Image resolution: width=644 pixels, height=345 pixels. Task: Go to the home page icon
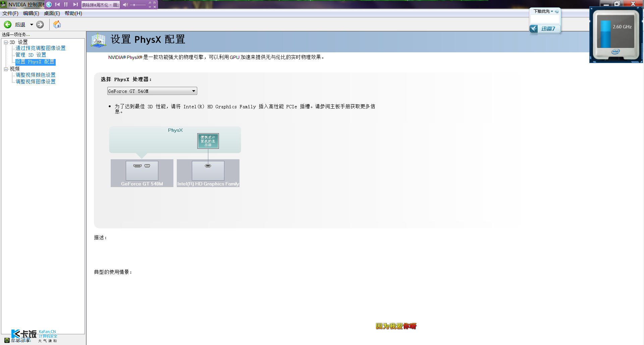pos(57,24)
